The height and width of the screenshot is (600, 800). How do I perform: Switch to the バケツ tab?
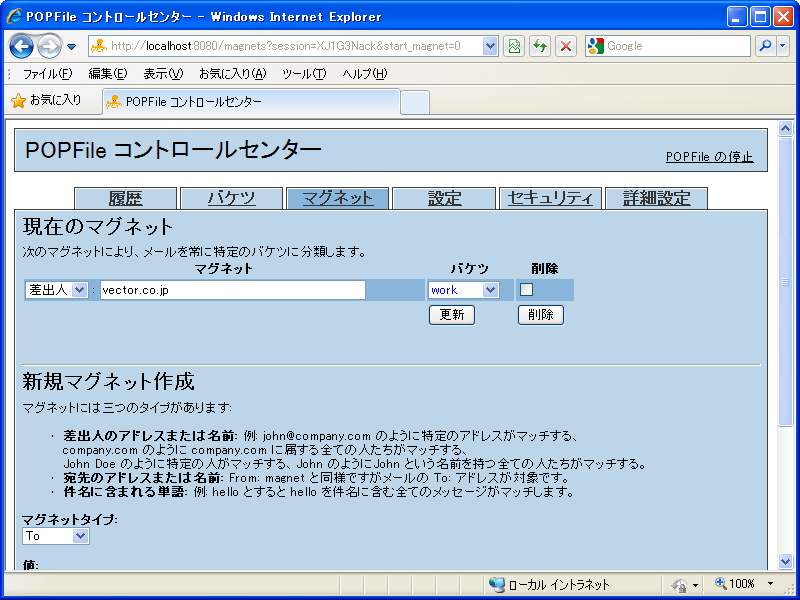232,198
